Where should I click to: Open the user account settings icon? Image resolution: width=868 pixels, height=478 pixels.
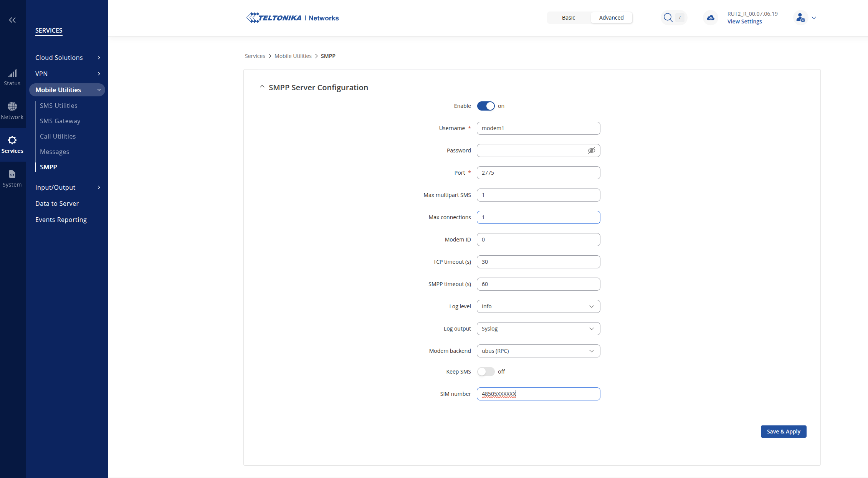pyautogui.click(x=800, y=18)
